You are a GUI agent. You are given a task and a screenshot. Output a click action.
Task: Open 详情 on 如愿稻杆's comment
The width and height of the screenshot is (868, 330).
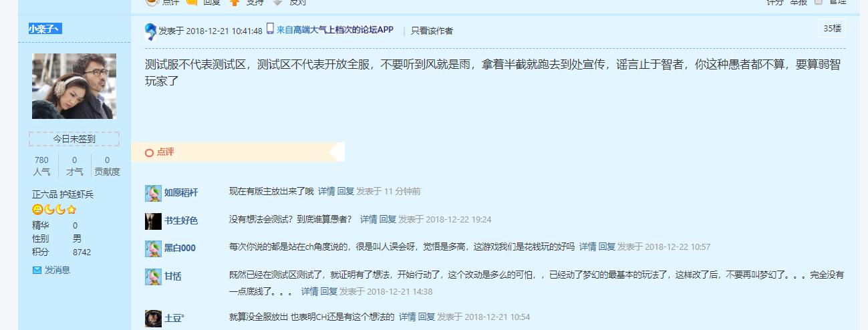pyautogui.click(x=326, y=191)
